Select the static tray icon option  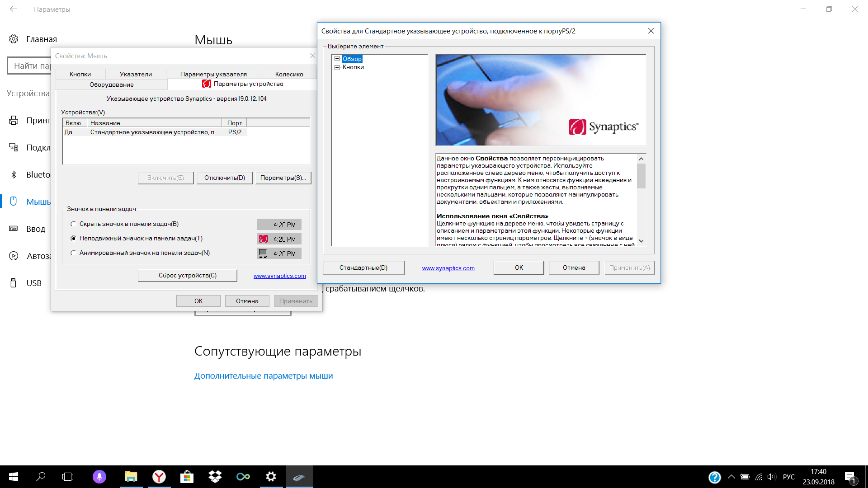[x=73, y=239]
